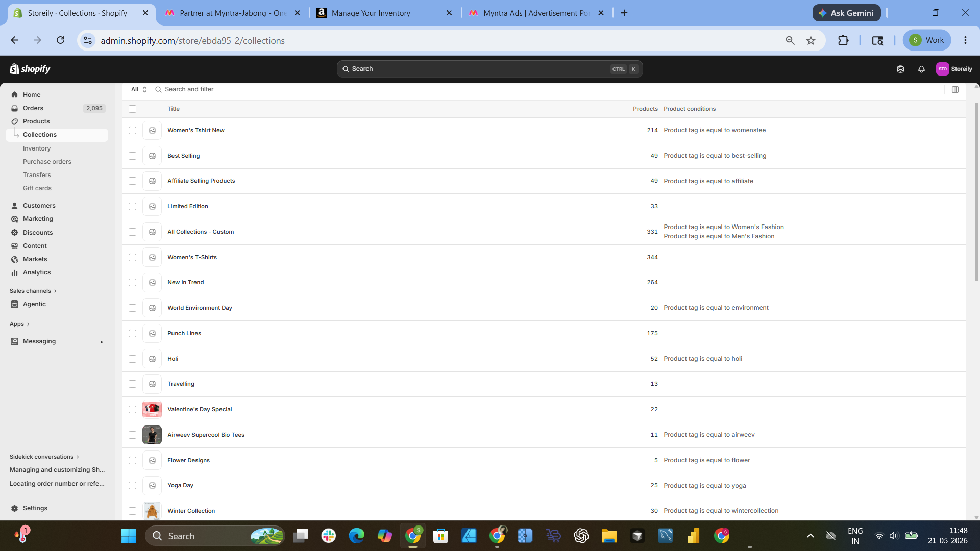Click the Analytics chart icon
The height and width of the screenshot is (551, 980).
[14, 272]
